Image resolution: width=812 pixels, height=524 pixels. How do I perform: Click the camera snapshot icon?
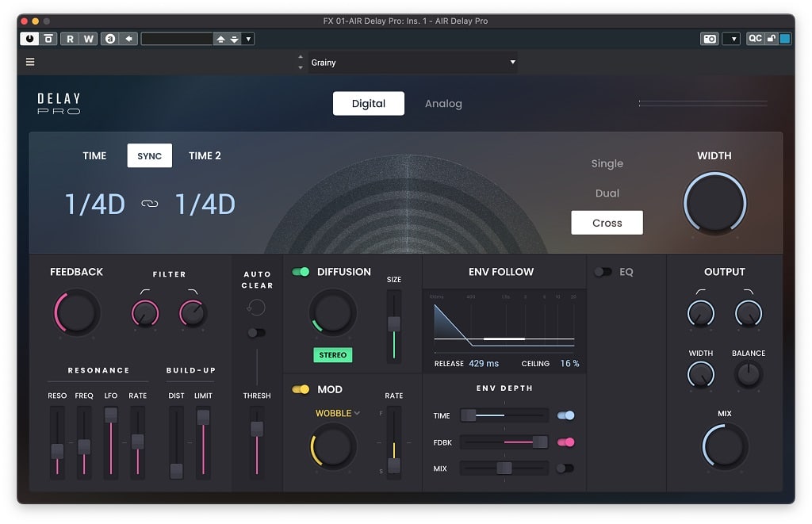pos(710,39)
